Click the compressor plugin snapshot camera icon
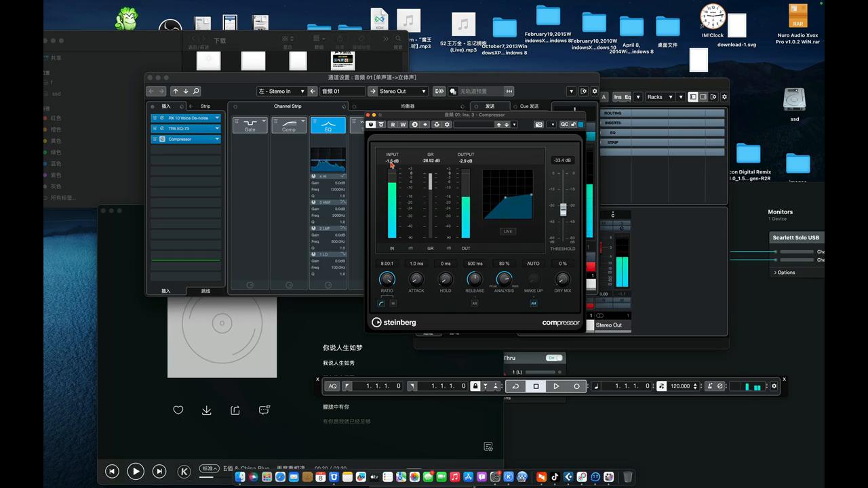The width and height of the screenshot is (868, 488). (x=538, y=125)
